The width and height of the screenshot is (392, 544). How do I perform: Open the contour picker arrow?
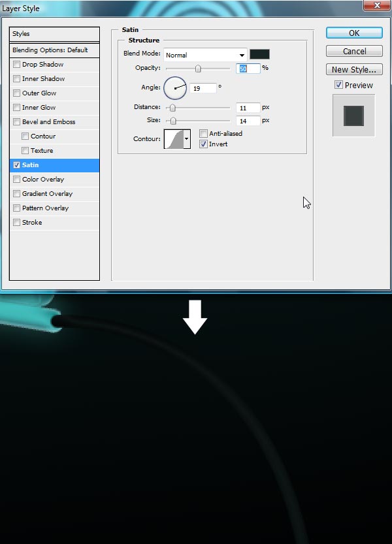point(186,138)
